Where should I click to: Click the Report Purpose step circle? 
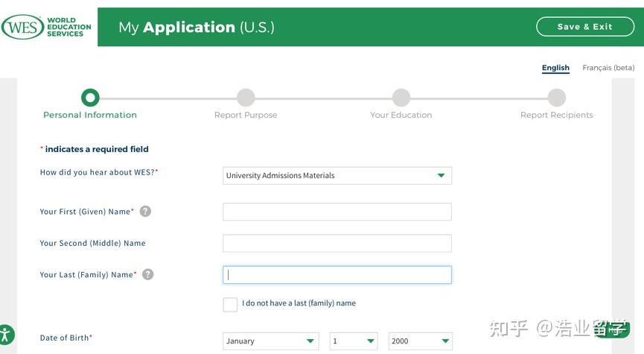point(246,98)
